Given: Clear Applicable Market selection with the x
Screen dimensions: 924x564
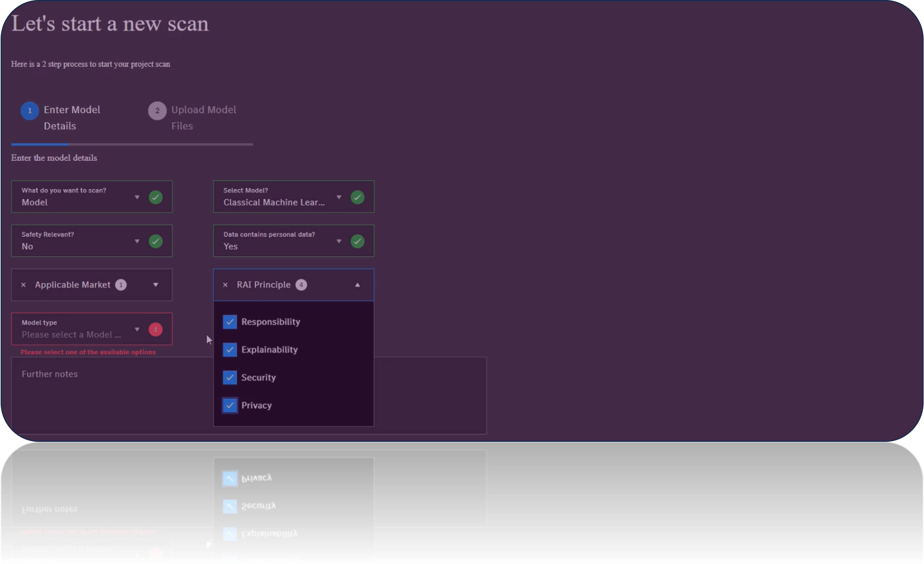Looking at the screenshot, I should (23, 285).
